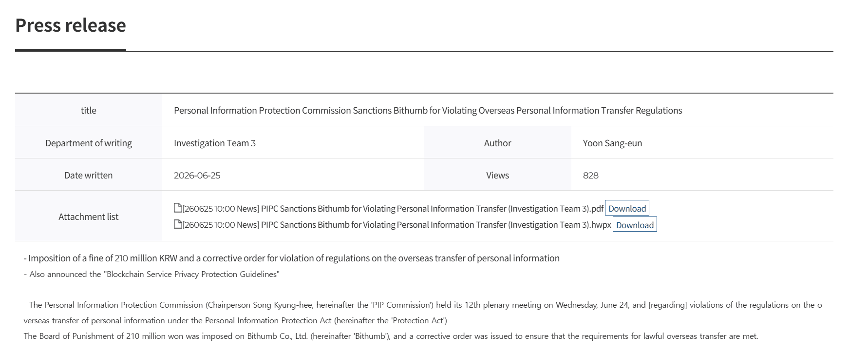The width and height of the screenshot is (868, 354).
Task: Click the author name Yoon Sang-eun
Action: pyautogui.click(x=612, y=143)
